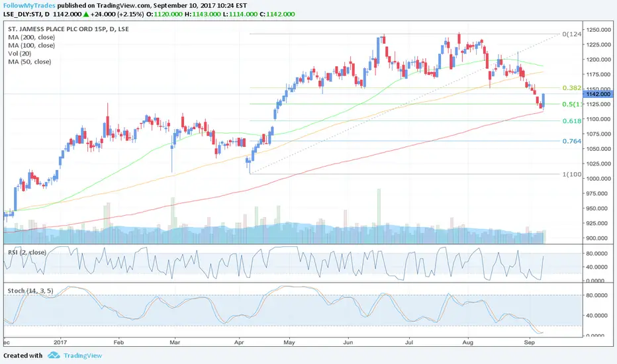
Task: Click the Stoch 40.0000 scale label
Action: pos(597,316)
